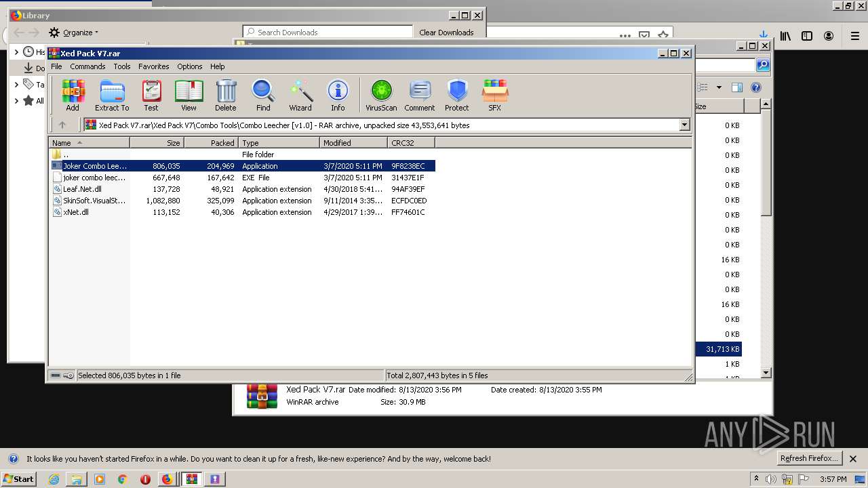This screenshot has width=868, height=488.
Task: Sort by Modified column header
Action: click(353, 142)
